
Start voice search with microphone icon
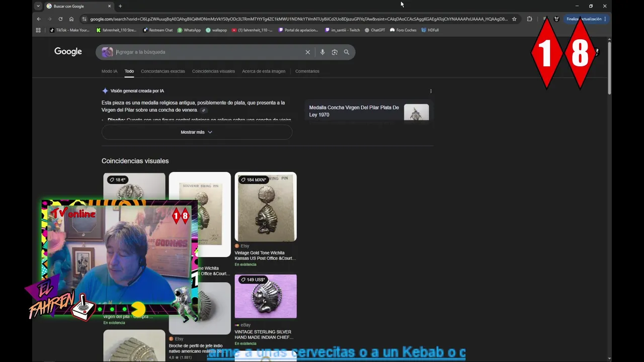click(323, 52)
